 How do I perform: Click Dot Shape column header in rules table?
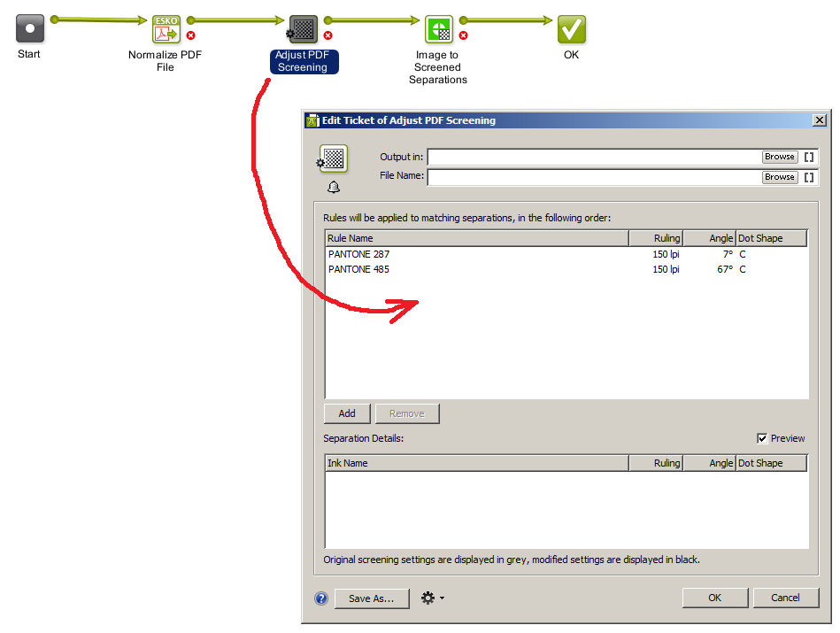click(x=772, y=238)
